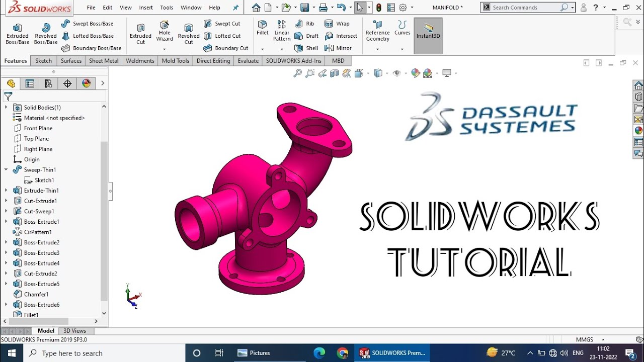
Task: Open Linear Pattern tool
Action: coord(282,31)
